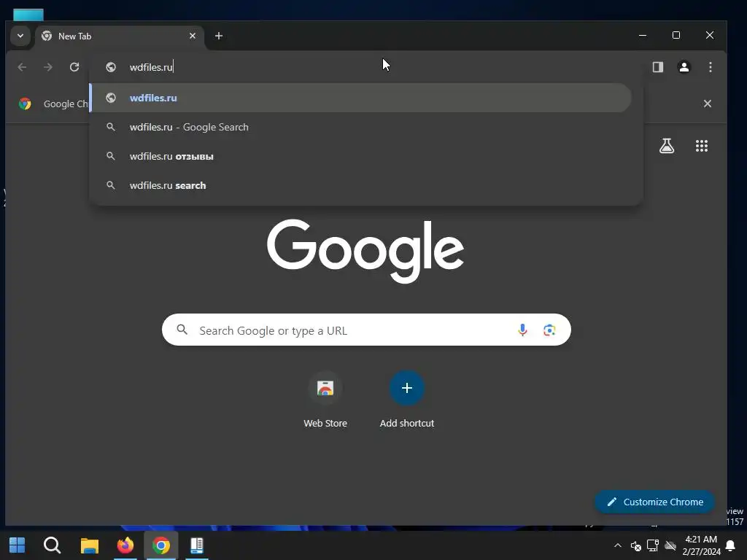Search by image with Google Lens icon
Image resolution: width=747 pixels, height=560 pixels.
pyautogui.click(x=549, y=330)
